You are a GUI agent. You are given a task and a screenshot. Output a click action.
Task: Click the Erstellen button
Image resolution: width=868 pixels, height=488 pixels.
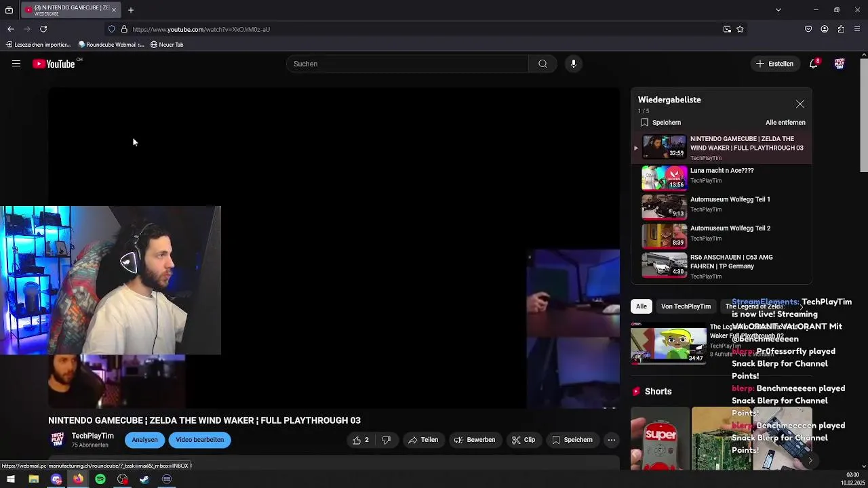774,64
